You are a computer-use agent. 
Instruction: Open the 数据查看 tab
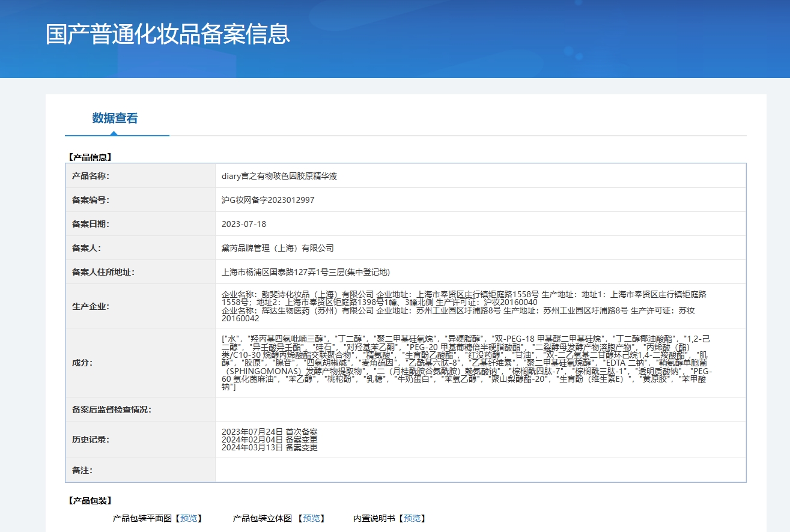[115, 118]
